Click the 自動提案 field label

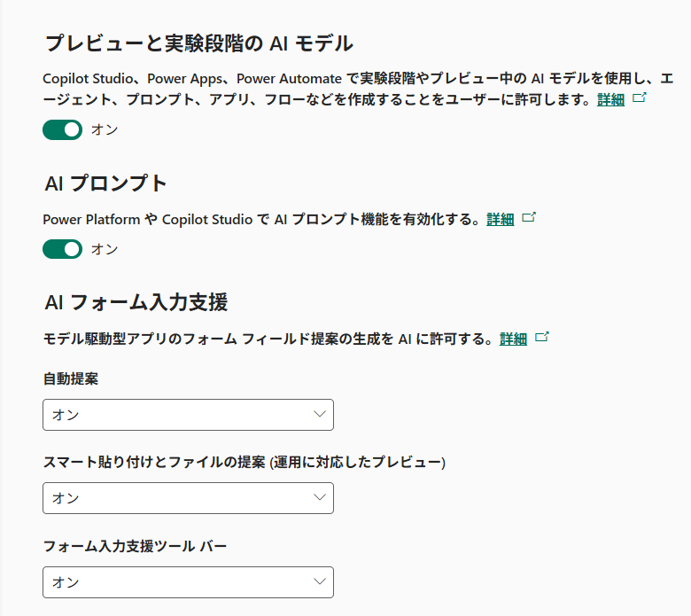pyautogui.click(x=71, y=378)
